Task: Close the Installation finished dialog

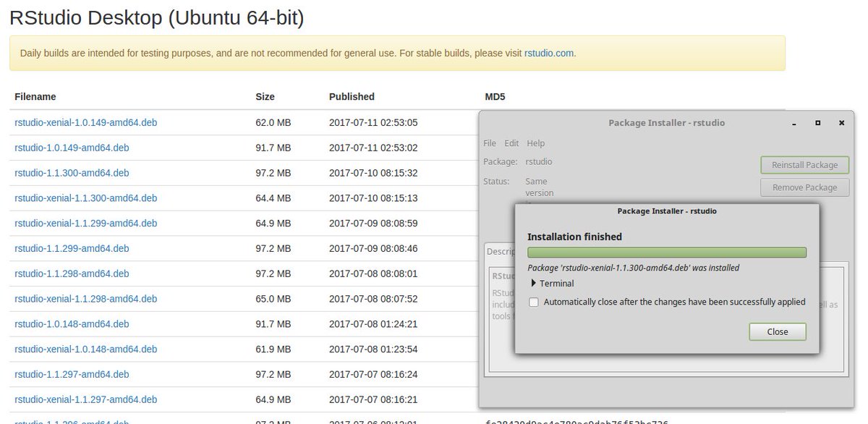Action: (x=778, y=331)
